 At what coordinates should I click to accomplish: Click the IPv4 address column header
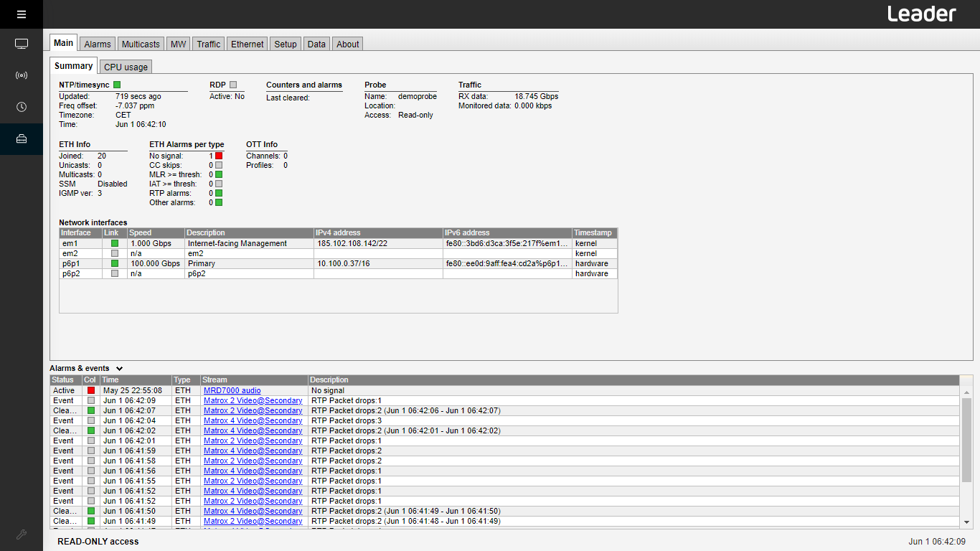(x=378, y=232)
